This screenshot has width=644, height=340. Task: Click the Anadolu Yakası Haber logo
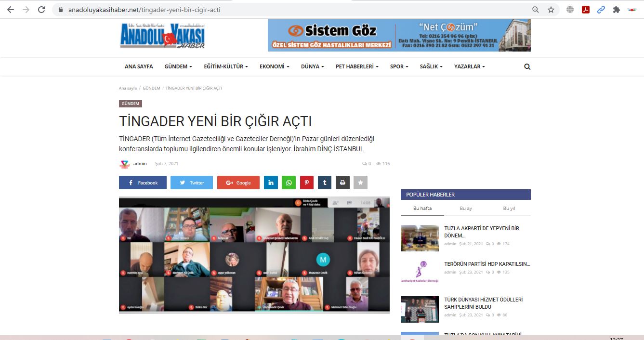[162, 36]
